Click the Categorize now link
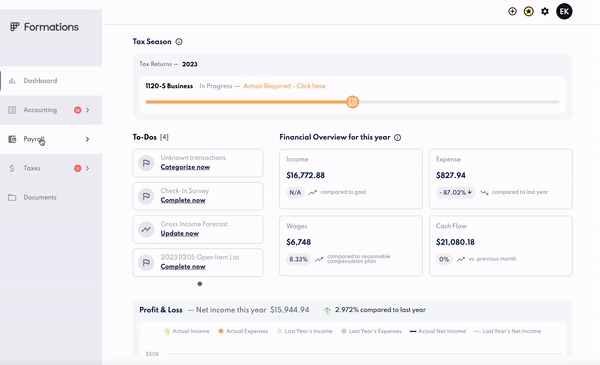The height and width of the screenshot is (365, 600). pyautogui.click(x=185, y=167)
